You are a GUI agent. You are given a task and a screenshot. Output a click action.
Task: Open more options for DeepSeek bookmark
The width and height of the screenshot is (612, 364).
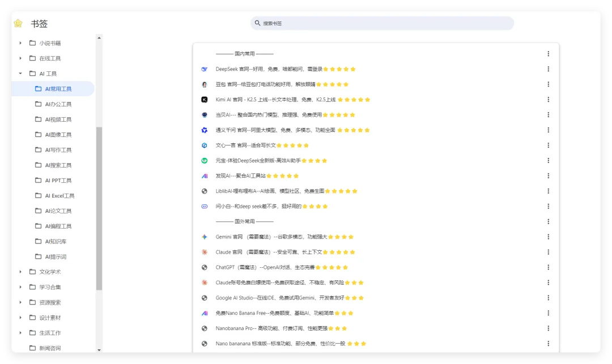click(548, 69)
